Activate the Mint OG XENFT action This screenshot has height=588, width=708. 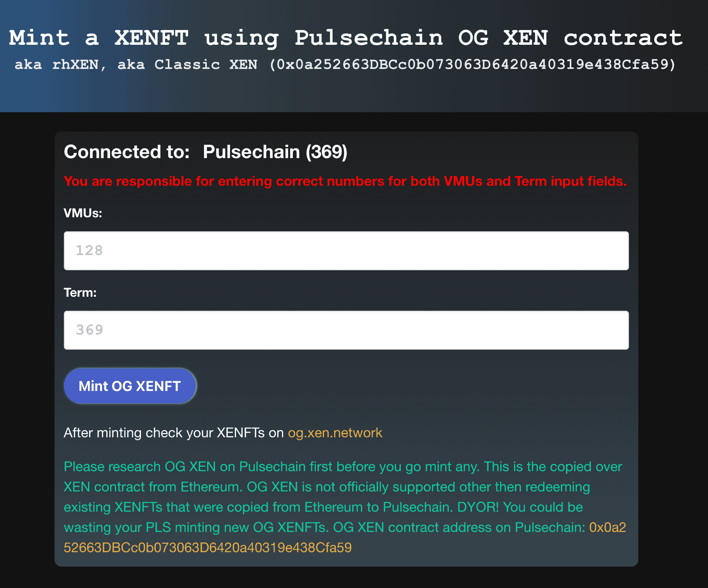tap(130, 386)
